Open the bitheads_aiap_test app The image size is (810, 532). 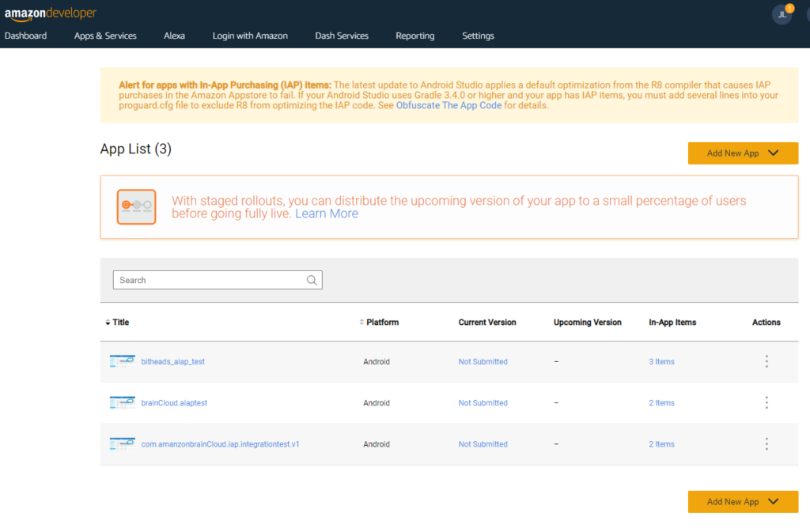click(173, 362)
